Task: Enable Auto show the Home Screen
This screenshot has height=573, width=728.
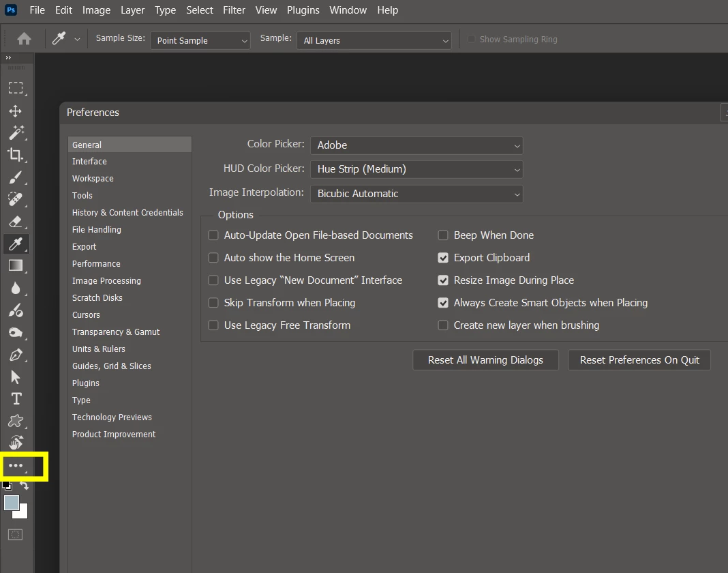Action: click(213, 257)
